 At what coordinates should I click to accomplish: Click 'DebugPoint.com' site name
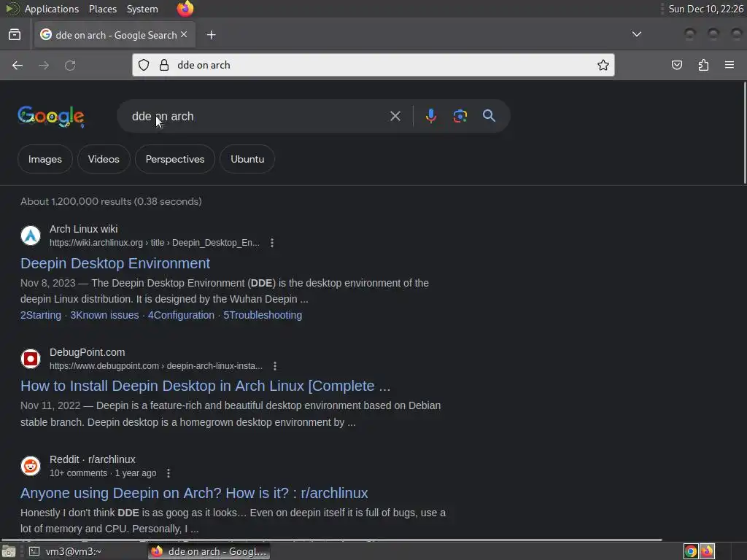[x=88, y=352]
